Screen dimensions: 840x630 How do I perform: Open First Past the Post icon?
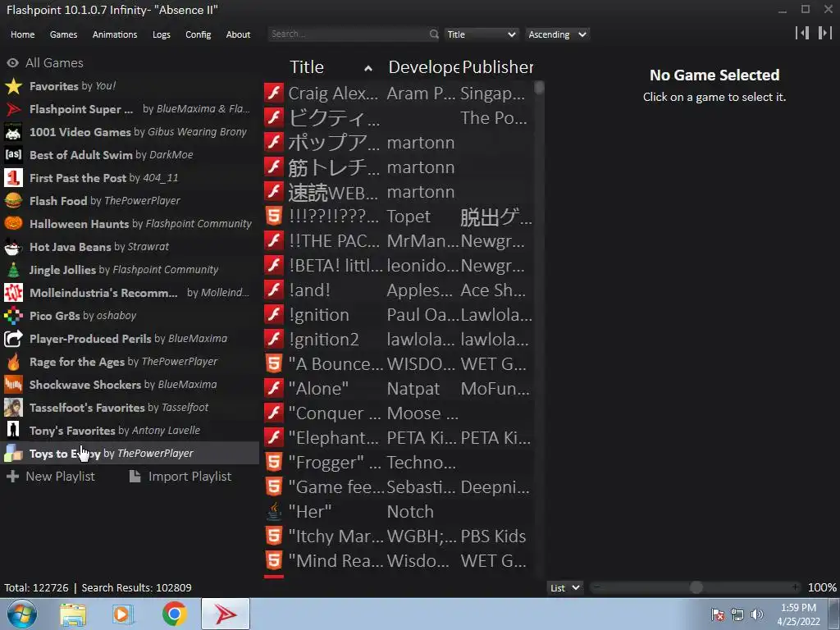13,178
